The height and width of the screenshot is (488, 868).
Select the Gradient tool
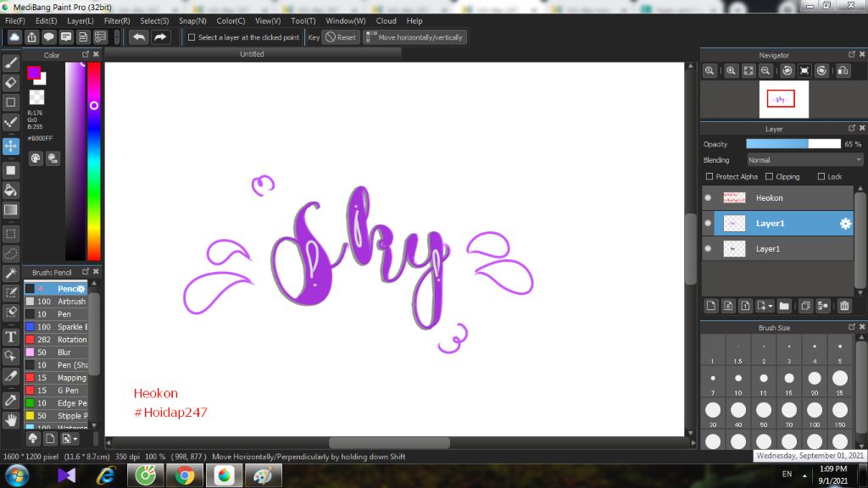(x=10, y=210)
